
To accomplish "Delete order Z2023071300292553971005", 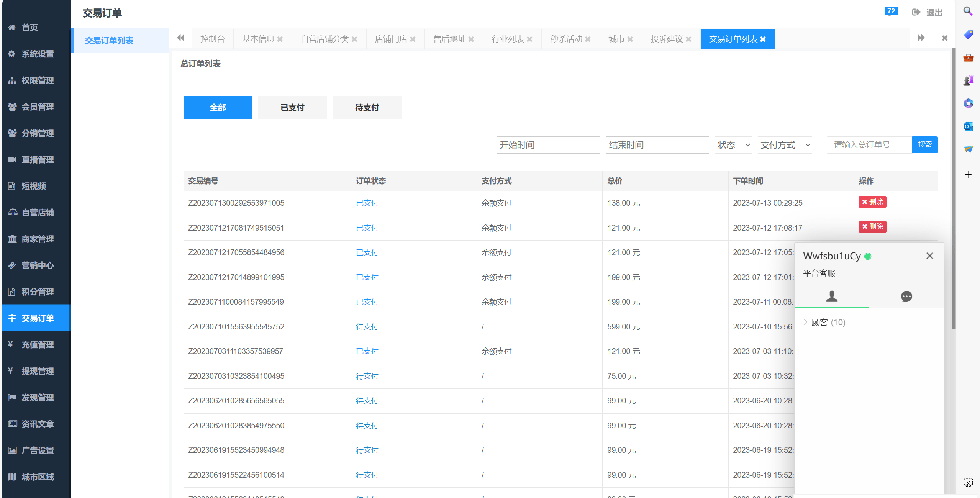I will click(x=872, y=202).
